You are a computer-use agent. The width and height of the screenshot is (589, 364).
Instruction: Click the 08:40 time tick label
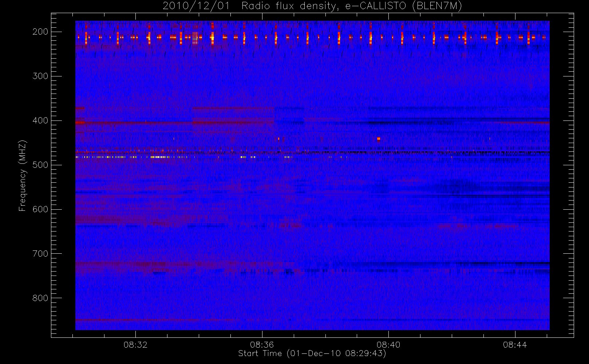point(388,345)
